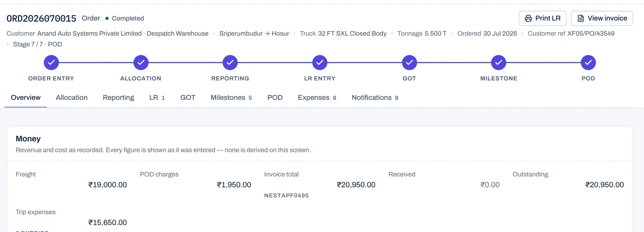Click the Money section heading
This screenshot has width=644, height=232.
coord(28,139)
